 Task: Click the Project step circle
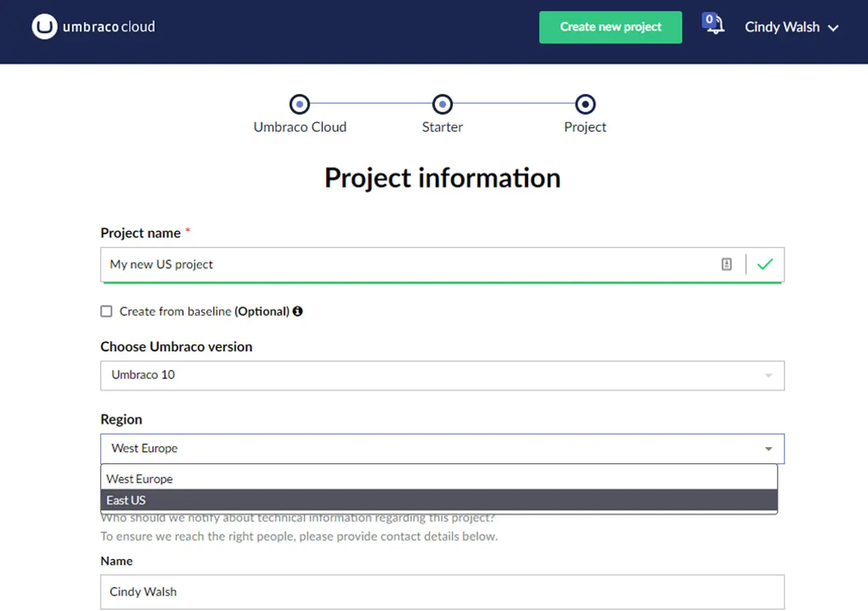pyautogui.click(x=585, y=104)
